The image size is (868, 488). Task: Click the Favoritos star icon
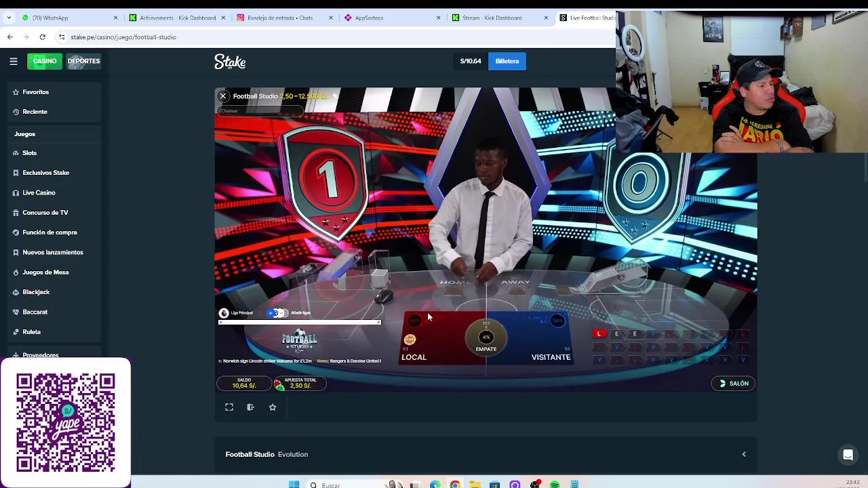(x=16, y=91)
